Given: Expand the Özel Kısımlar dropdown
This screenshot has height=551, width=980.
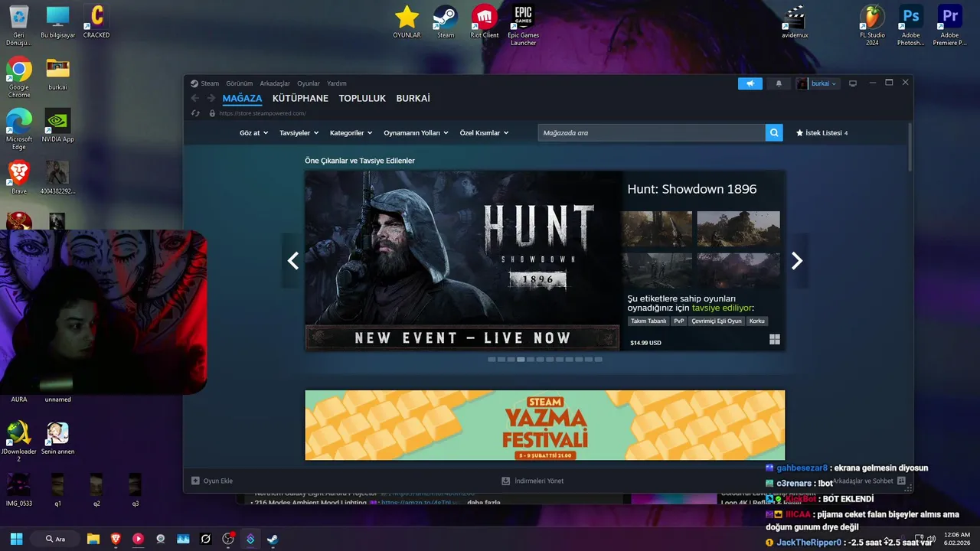Looking at the screenshot, I should [x=484, y=132].
